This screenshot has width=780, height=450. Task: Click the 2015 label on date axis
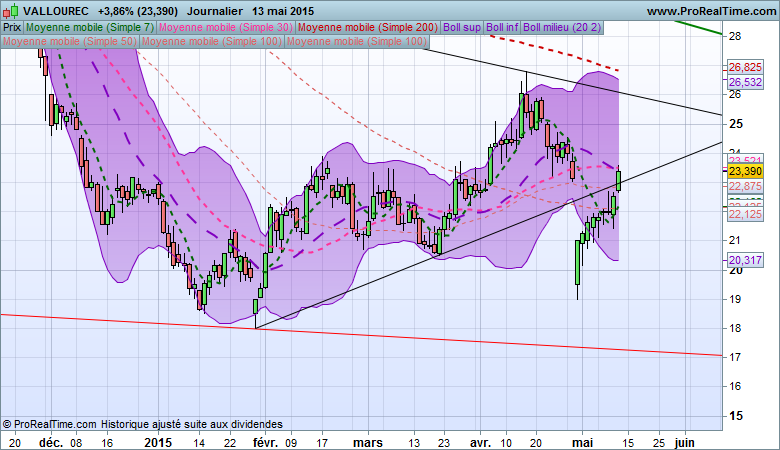pos(158,443)
